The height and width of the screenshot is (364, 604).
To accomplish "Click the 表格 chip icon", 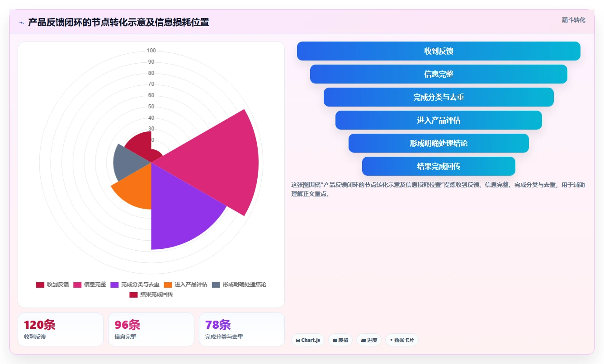I will [x=335, y=340].
